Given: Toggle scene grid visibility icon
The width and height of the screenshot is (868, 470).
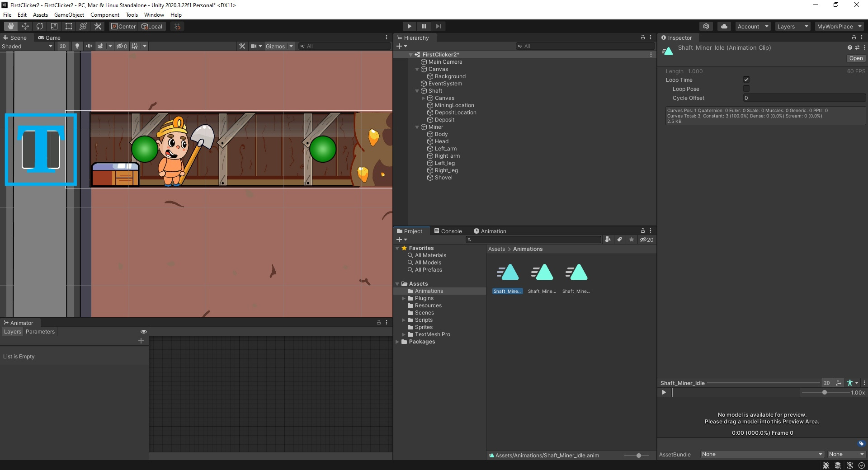Looking at the screenshot, I should [x=135, y=46].
